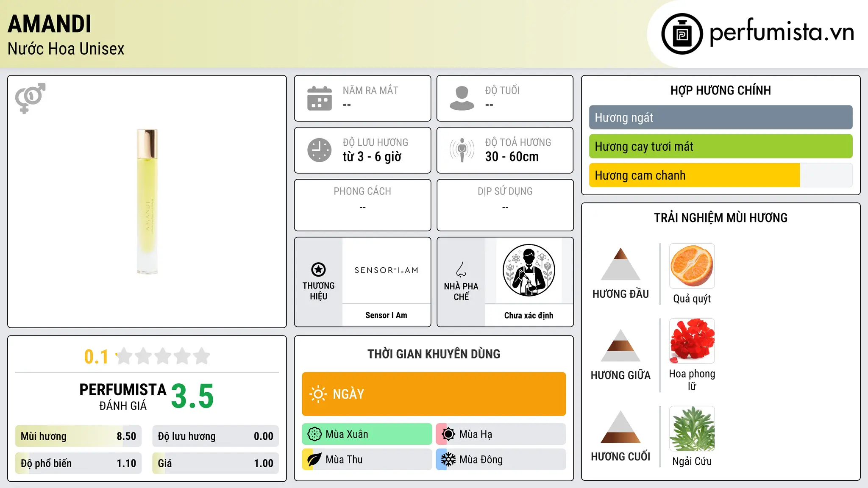Click the Mùi hương 8.50 score bar
Viewport: 868px width, 488px height.
78,436
